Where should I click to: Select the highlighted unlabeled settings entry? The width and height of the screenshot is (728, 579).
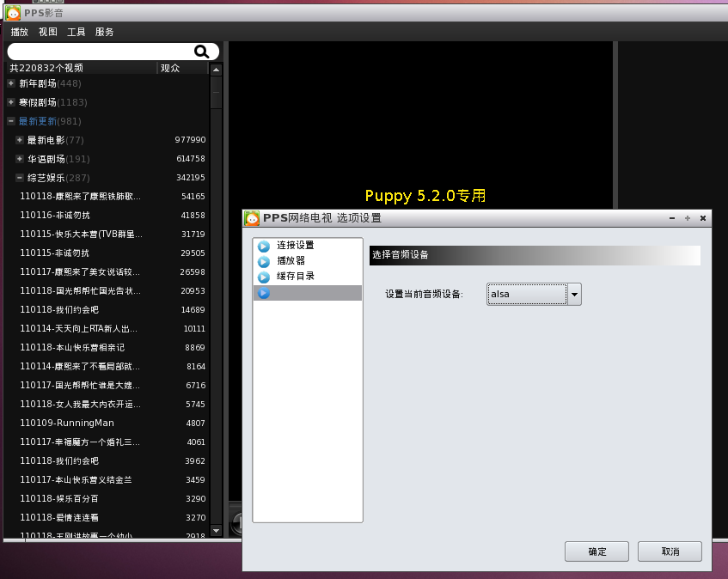(308, 293)
